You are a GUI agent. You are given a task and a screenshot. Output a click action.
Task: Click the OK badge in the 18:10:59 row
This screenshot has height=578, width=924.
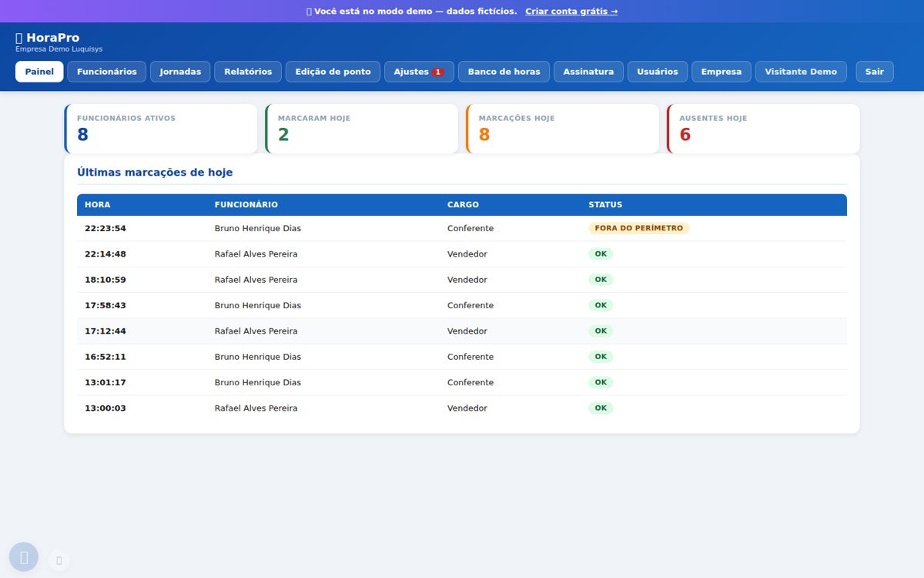(x=601, y=280)
